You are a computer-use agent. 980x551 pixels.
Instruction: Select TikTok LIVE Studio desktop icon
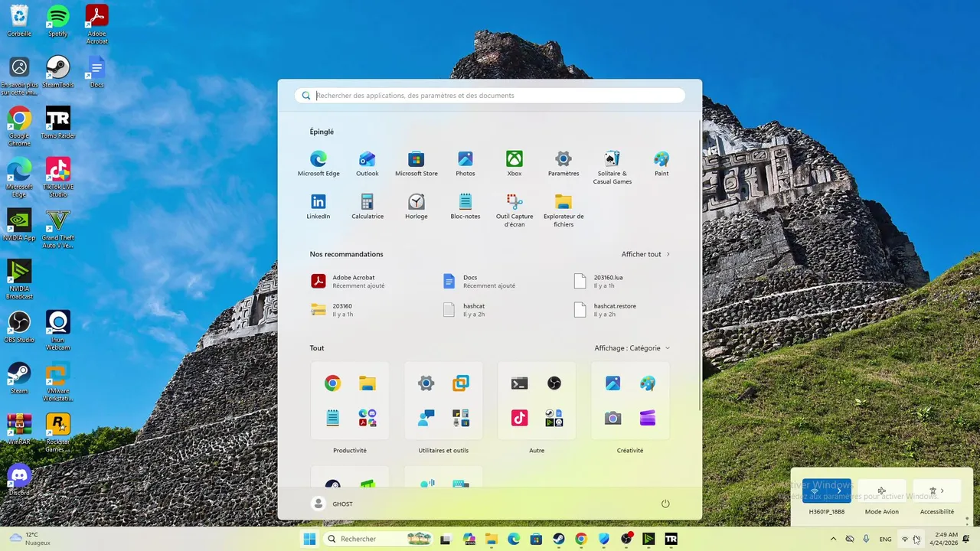click(58, 178)
